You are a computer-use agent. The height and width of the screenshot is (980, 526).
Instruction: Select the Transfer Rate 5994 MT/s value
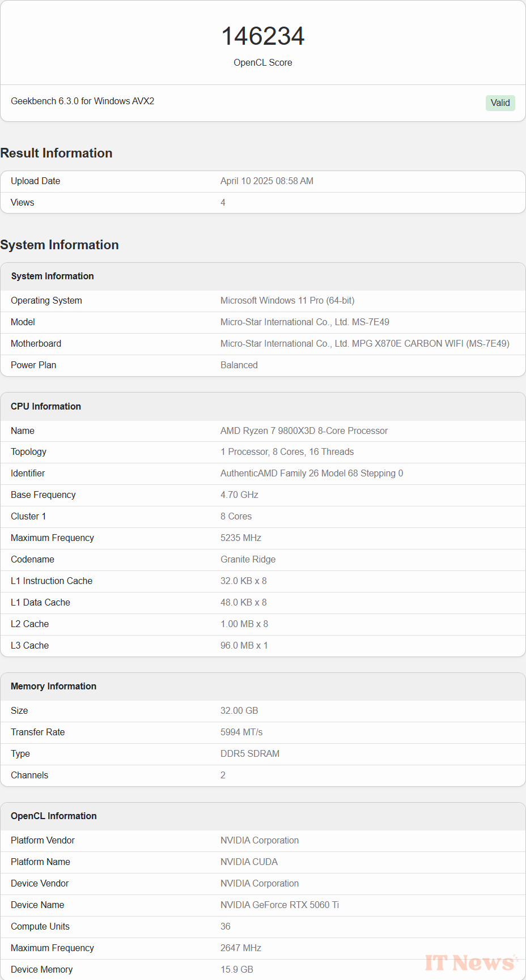[241, 732]
